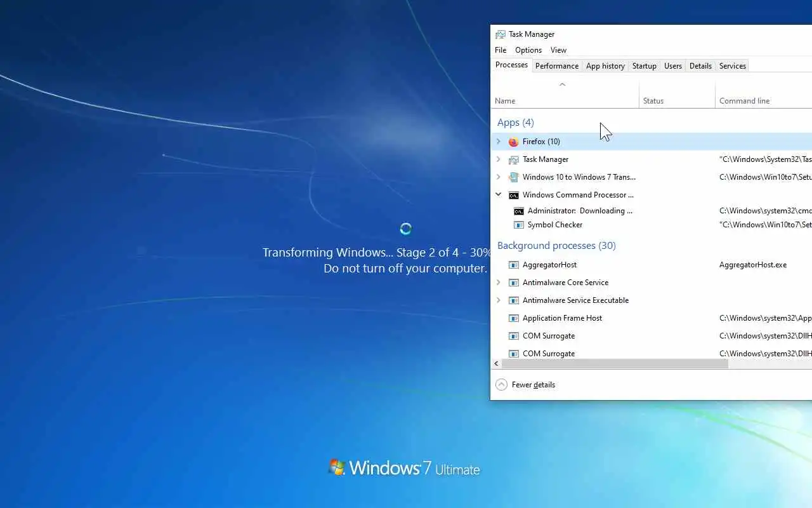The image size is (812, 508).
Task: Collapse the Windows Command Processor group
Action: tap(499, 195)
